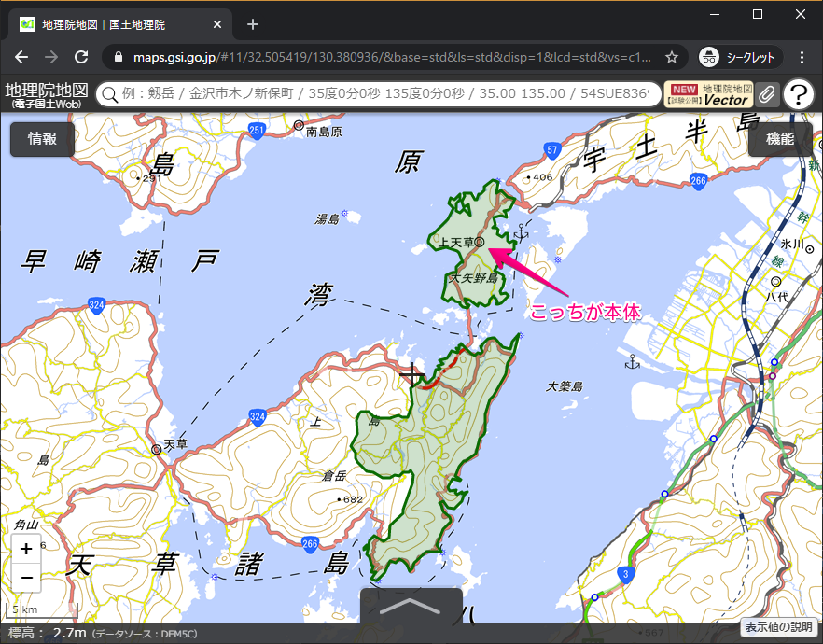Click the 八代 city label

(776, 297)
